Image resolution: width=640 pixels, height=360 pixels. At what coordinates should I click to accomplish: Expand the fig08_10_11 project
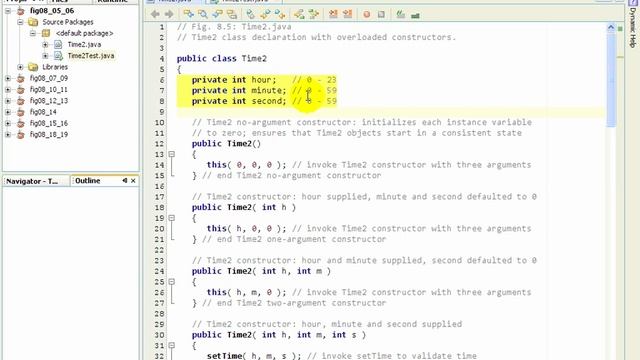(x=8, y=89)
